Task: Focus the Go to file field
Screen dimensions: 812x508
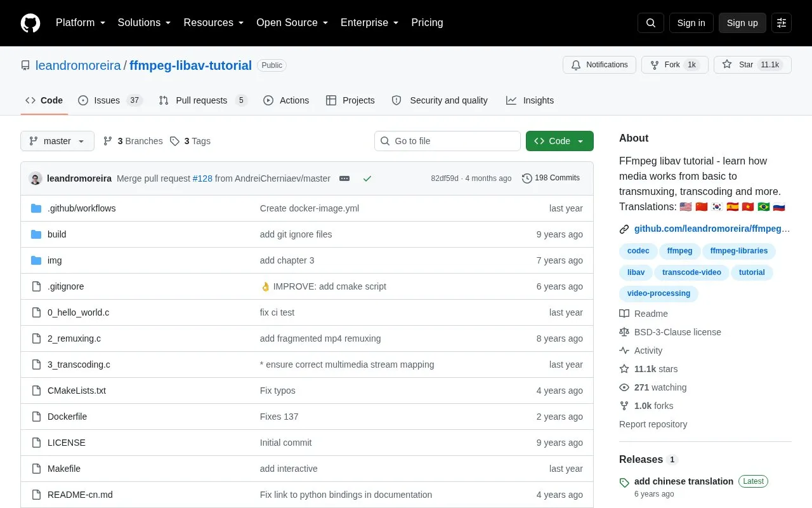Action: [447, 141]
